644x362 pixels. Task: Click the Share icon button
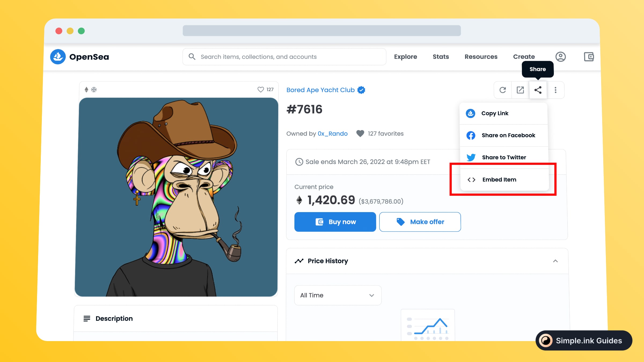(x=538, y=90)
